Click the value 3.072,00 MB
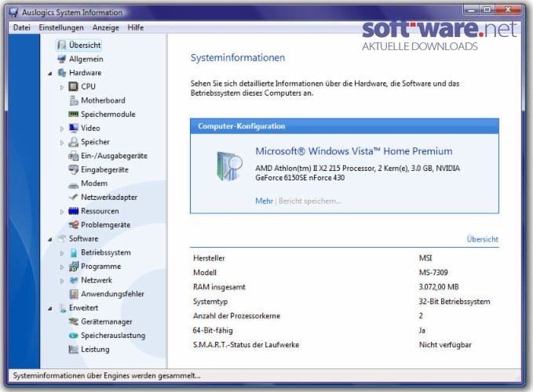 click(439, 287)
